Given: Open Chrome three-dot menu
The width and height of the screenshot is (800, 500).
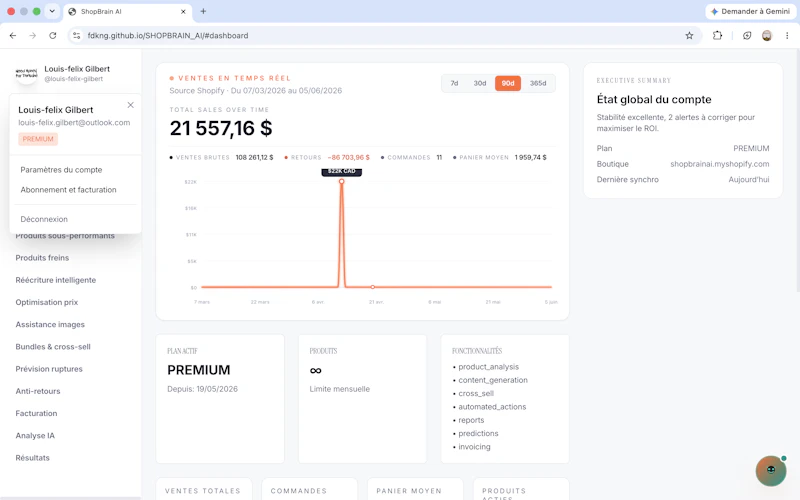Looking at the screenshot, I should (x=787, y=36).
